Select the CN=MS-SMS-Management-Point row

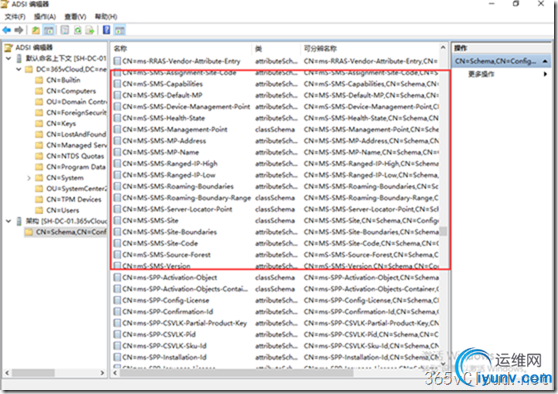click(x=276, y=130)
